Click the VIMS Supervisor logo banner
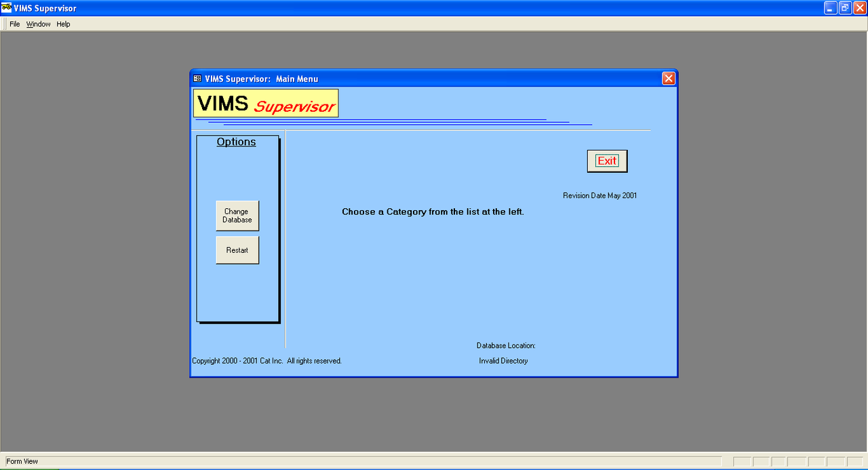 (266, 103)
